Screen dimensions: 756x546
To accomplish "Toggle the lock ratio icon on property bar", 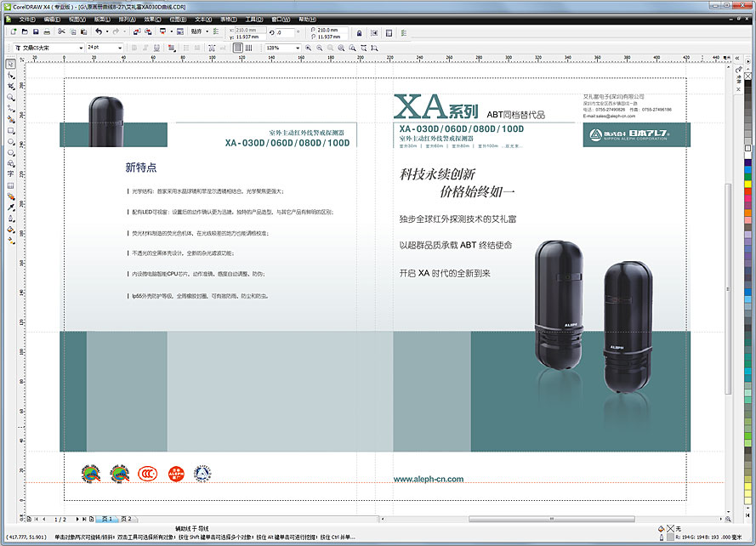I will pyautogui.click(x=358, y=32).
